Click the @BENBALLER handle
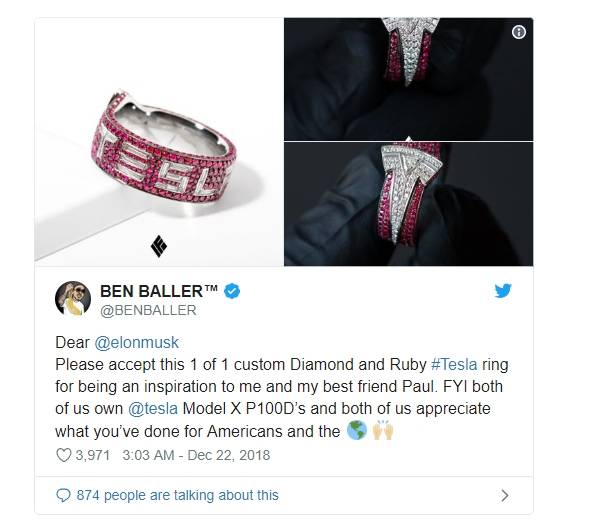 (148, 310)
